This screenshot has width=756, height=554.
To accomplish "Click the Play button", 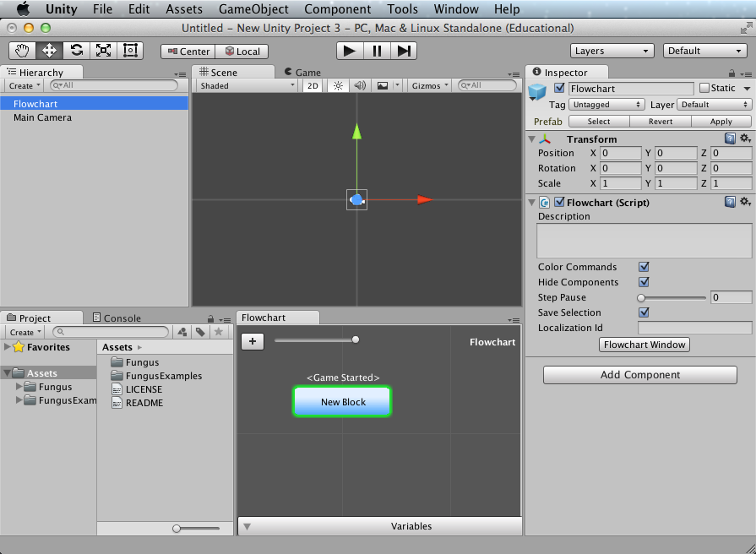I will 350,51.
